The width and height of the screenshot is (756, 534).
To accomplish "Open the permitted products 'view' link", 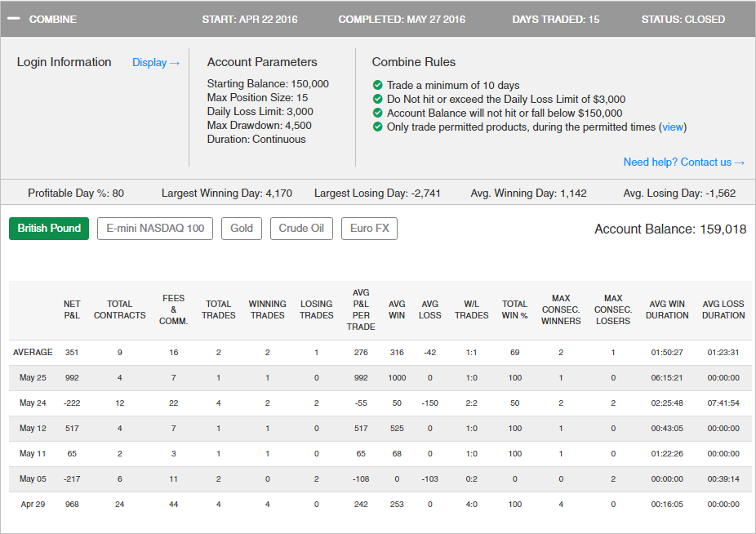I will coord(673,127).
